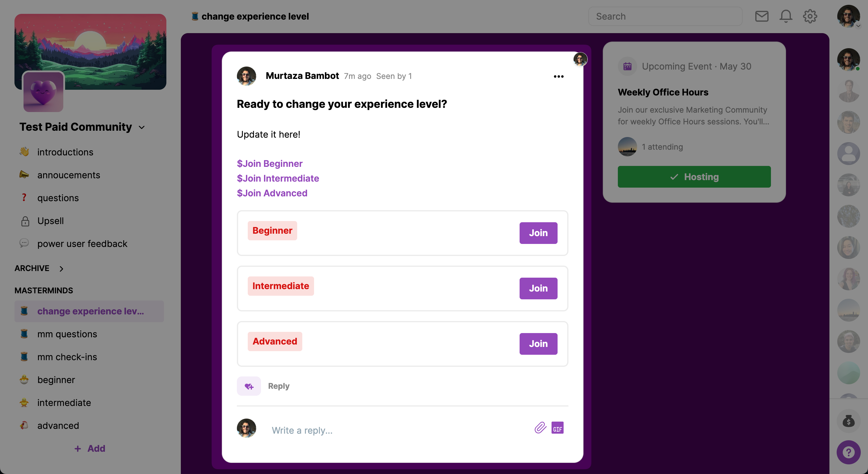Click the Search field
Viewport: 868px width, 474px height.
665,16
